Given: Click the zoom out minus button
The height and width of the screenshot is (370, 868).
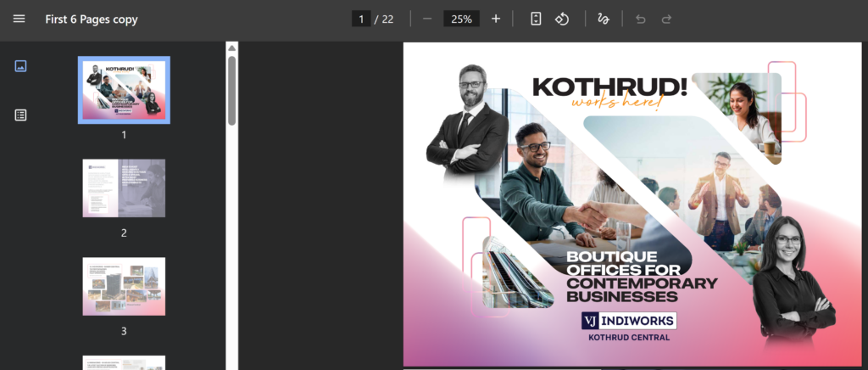Looking at the screenshot, I should click(427, 19).
